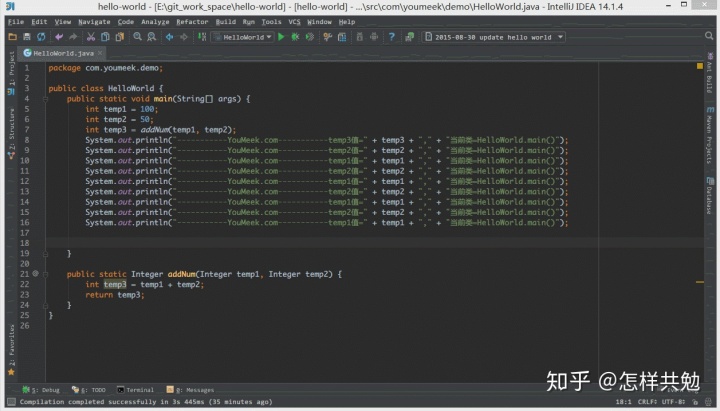This screenshot has width=720, height=411.
Task: Click the Save All toolbar icon
Action: click(x=27, y=37)
